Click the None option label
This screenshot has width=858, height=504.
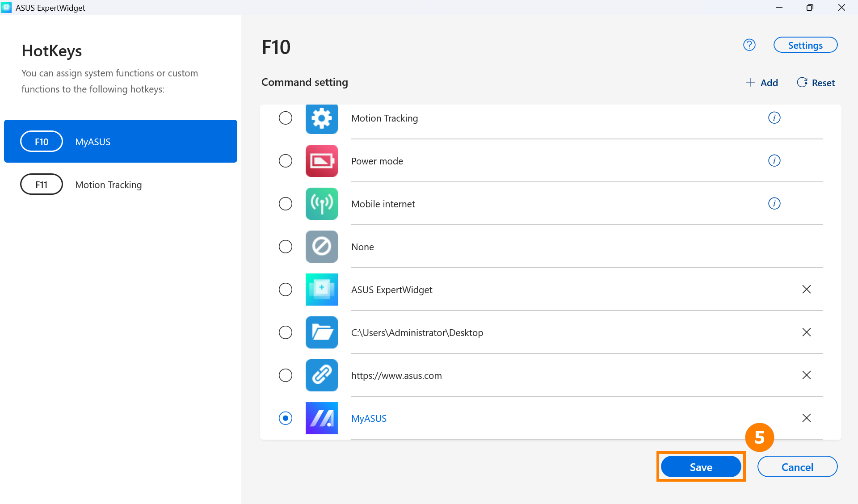coord(362,247)
